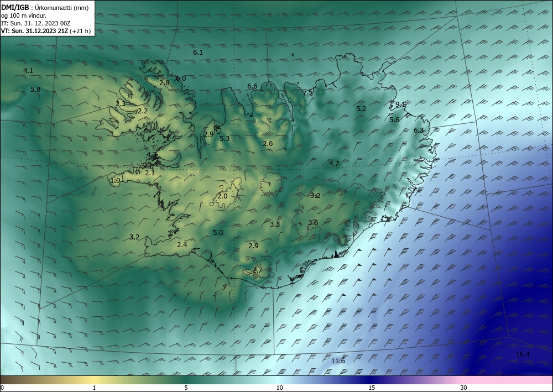The width and height of the screenshot is (553, 392).
Task: Click the dark navy segment of the color scale
Action: 371,380
